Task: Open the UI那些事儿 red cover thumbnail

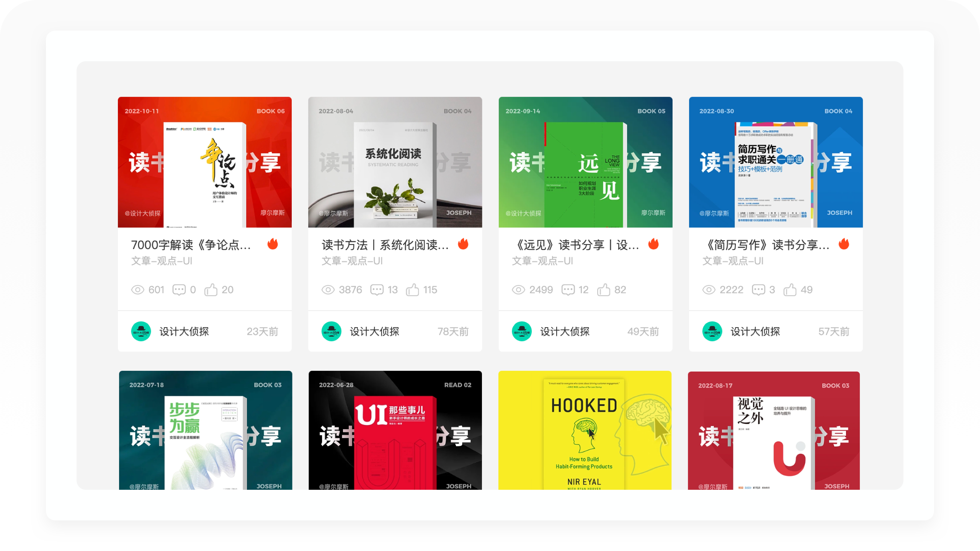Action: tap(395, 430)
